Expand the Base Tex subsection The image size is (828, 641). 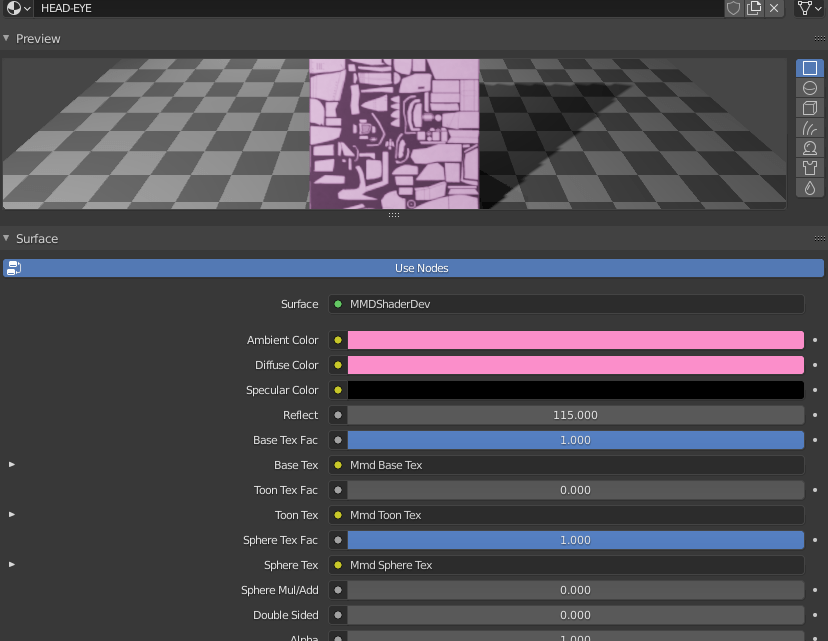point(11,464)
